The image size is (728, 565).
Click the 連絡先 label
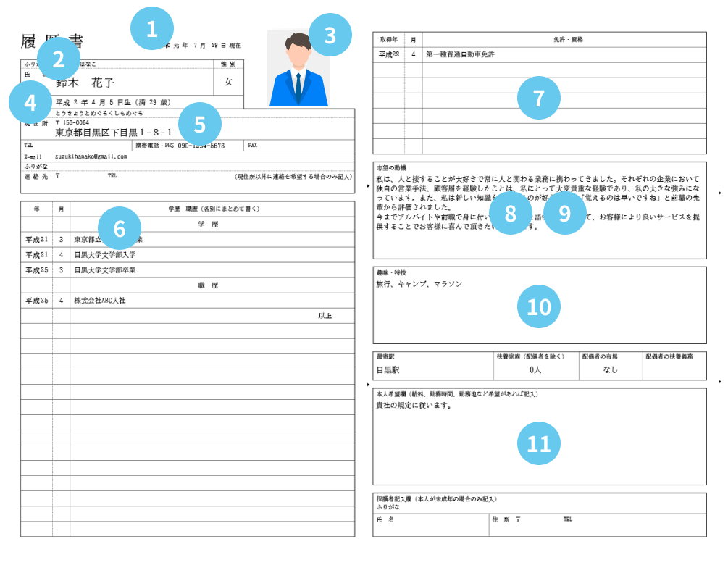pyautogui.click(x=35, y=177)
